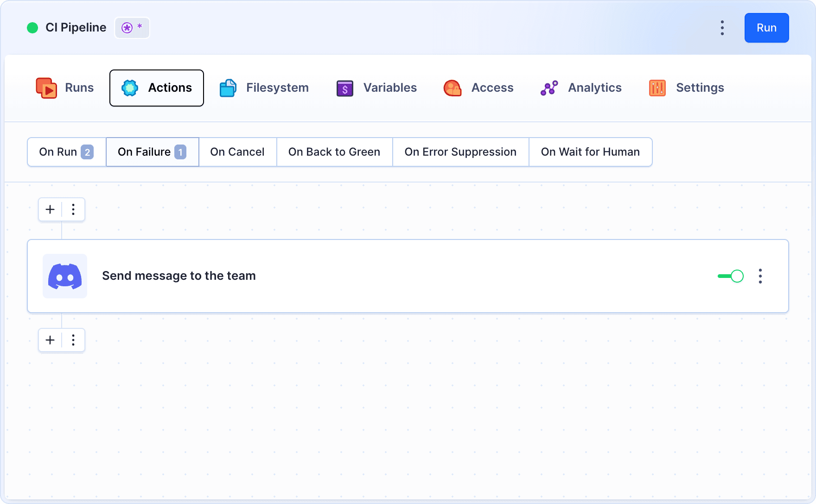
Task: Switch to the On Run tab
Action: [66, 152]
